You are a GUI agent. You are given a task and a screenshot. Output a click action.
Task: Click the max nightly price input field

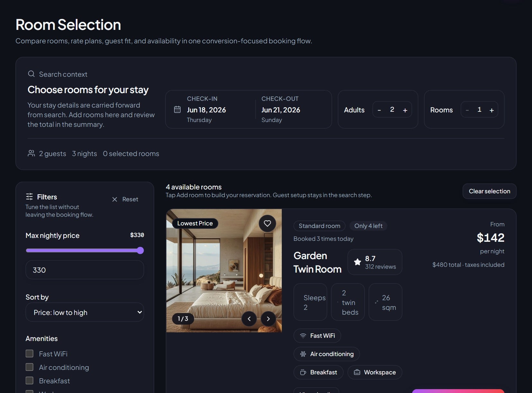[x=85, y=270]
